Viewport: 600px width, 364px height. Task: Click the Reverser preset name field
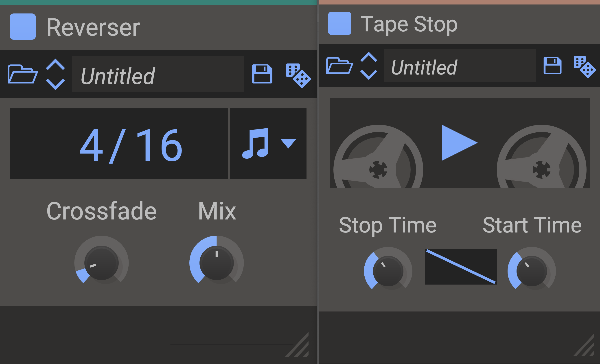[x=158, y=74]
